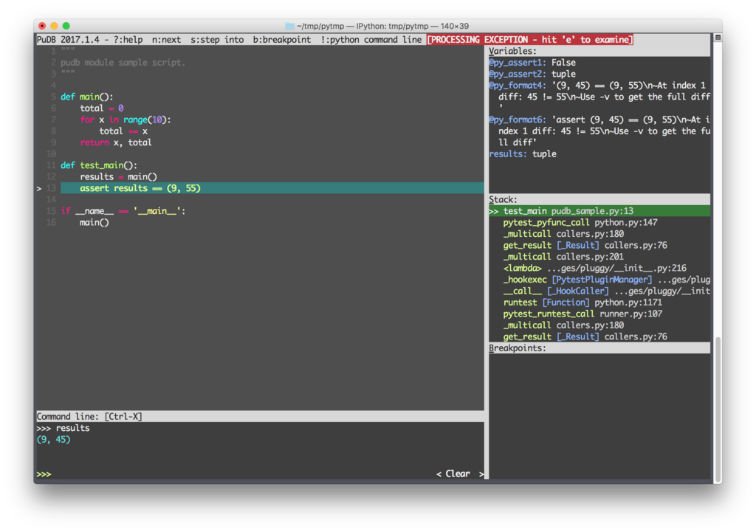Click the breakpoint arrow marker at line 13
Screen dimensions: 756x532
tap(39, 188)
